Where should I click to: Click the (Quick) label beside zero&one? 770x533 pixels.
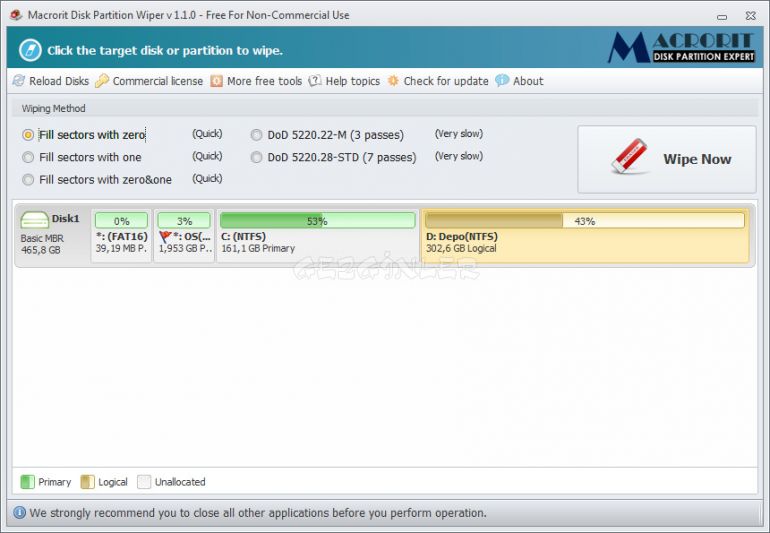207,178
